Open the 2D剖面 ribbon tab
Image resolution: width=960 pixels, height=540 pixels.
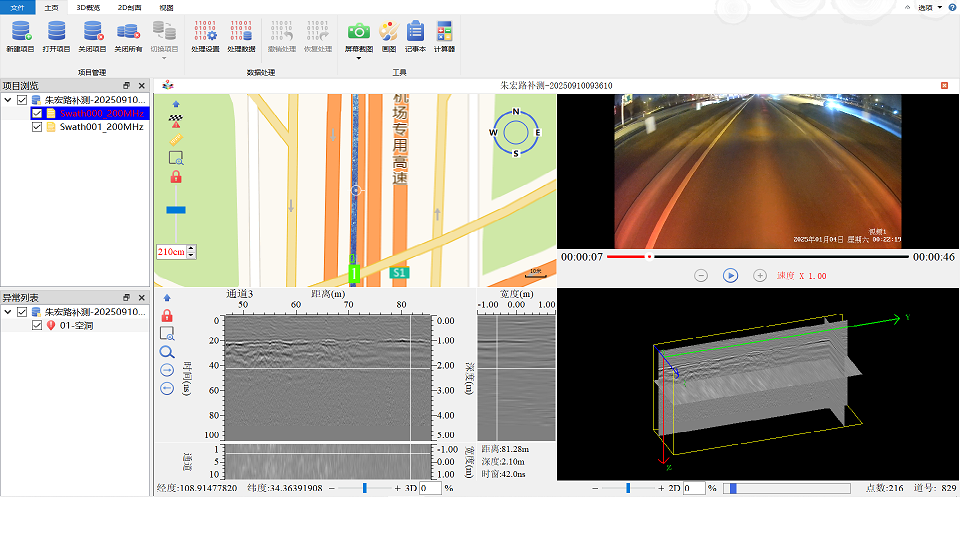[x=129, y=7]
